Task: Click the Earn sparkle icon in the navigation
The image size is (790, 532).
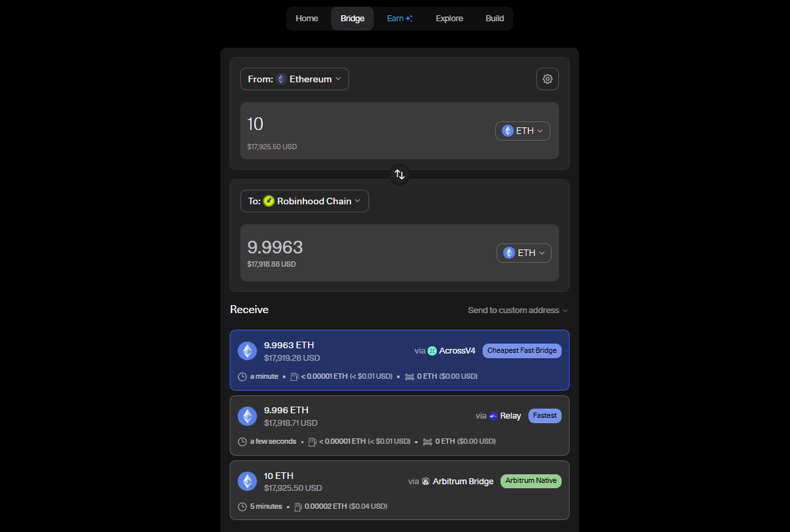Action: (409, 19)
